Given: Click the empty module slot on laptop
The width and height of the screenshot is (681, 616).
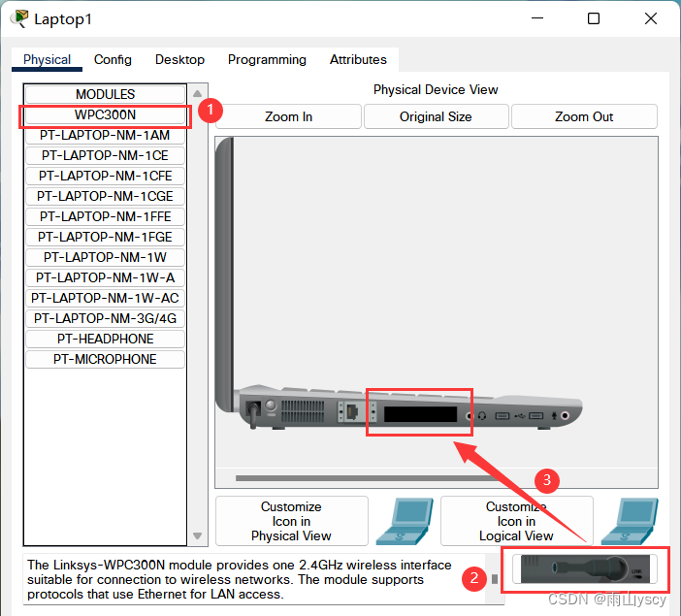Looking at the screenshot, I should tap(420, 414).
